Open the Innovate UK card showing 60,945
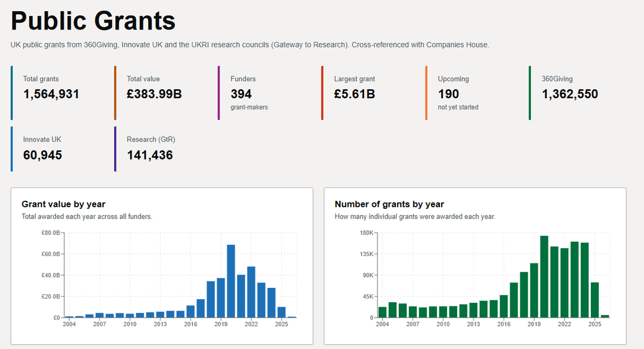Image resolution: width=644 pixels, height=349 pixels. pos(57,149)
